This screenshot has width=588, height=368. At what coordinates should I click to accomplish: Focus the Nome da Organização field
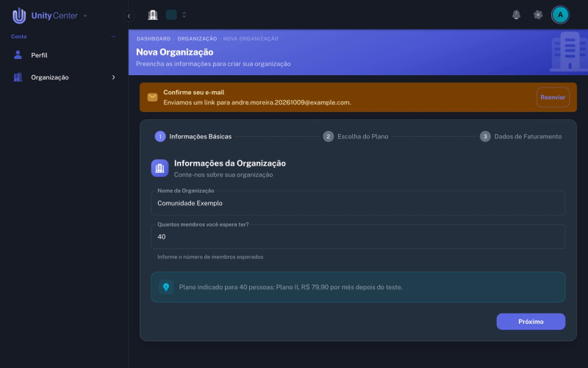[x=358, y=203]
